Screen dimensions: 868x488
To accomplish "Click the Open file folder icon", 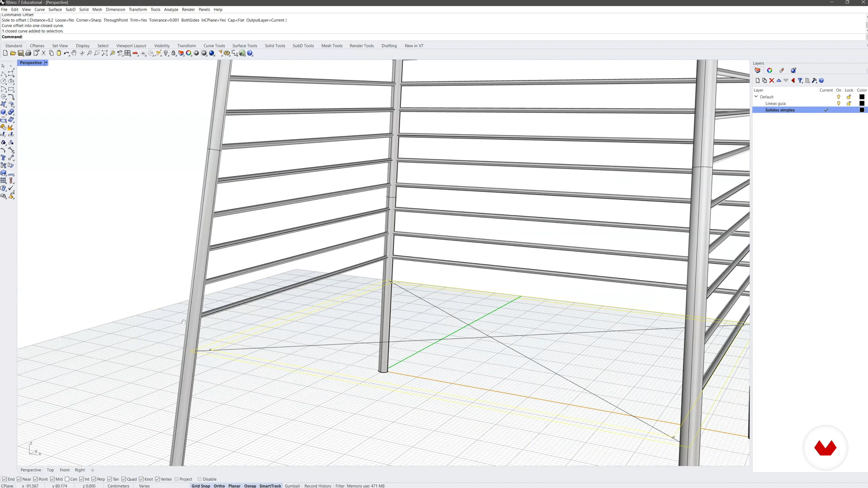I will 13,53.
